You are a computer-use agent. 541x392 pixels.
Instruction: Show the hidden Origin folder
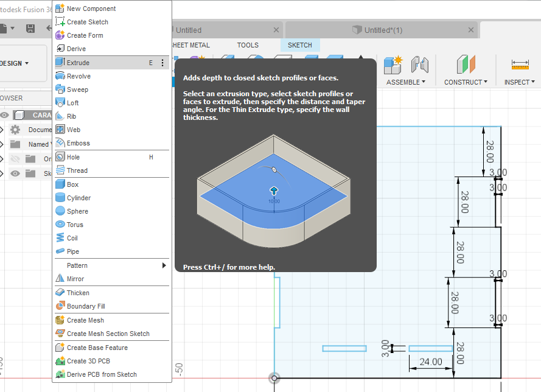[x=15, y=159]
